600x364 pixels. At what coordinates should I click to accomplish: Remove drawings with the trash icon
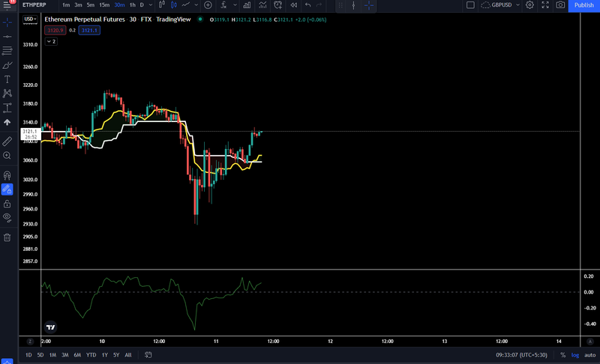[x=7, y=237]
